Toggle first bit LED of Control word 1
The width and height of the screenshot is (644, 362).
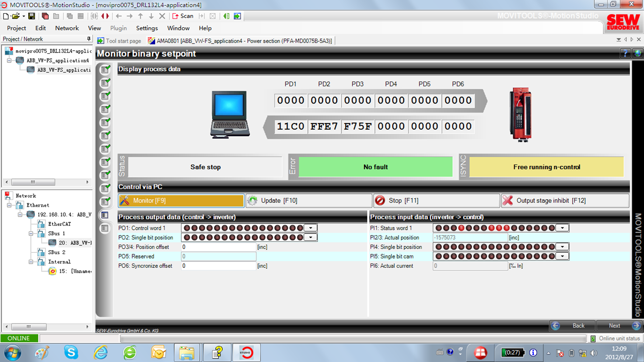[x=186, y=228]
